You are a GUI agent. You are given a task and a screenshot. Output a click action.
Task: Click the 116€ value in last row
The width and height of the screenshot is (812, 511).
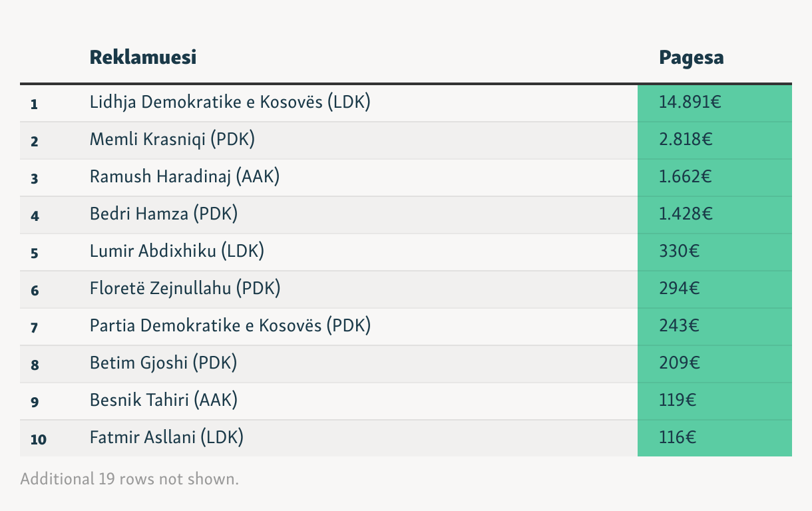click(678, 438)
